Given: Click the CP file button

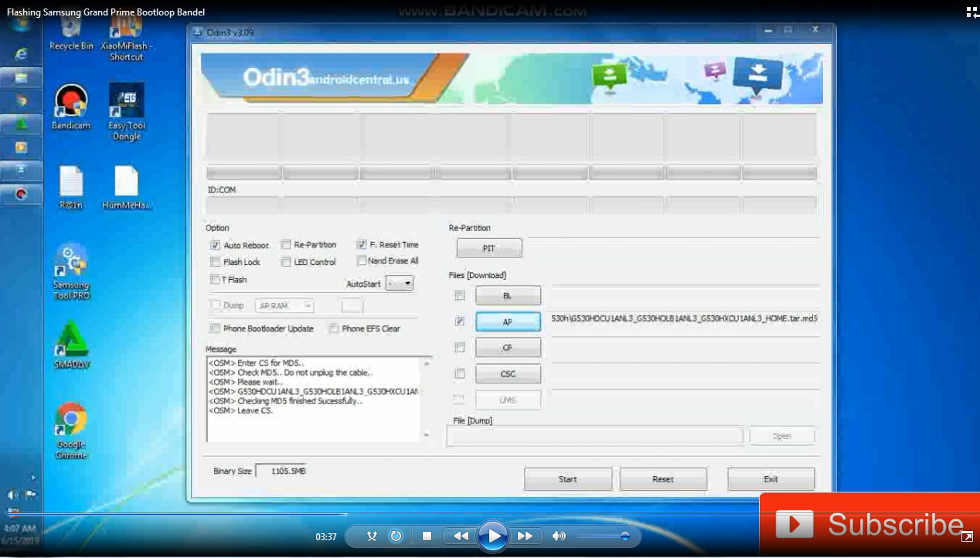Looking at the screenshot, I should 508,348.
